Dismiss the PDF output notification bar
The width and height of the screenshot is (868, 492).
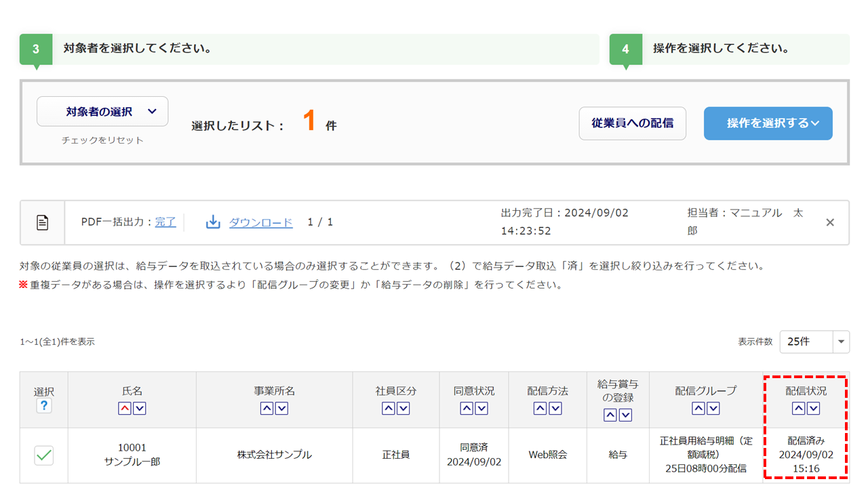click(829, 222)
